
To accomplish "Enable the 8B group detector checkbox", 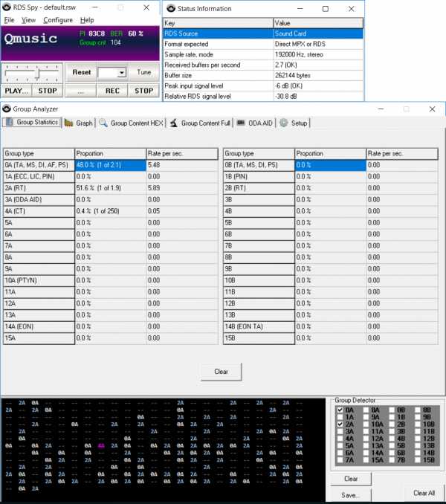I will [x=418, y=410].
